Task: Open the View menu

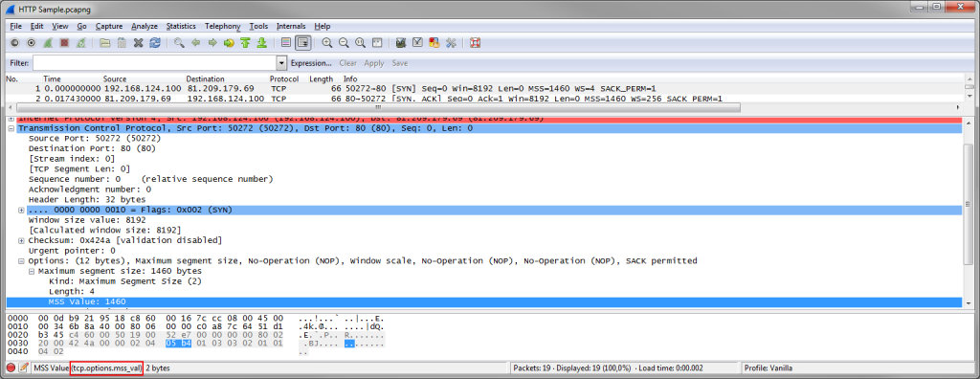Action: (x=60, y=26)
